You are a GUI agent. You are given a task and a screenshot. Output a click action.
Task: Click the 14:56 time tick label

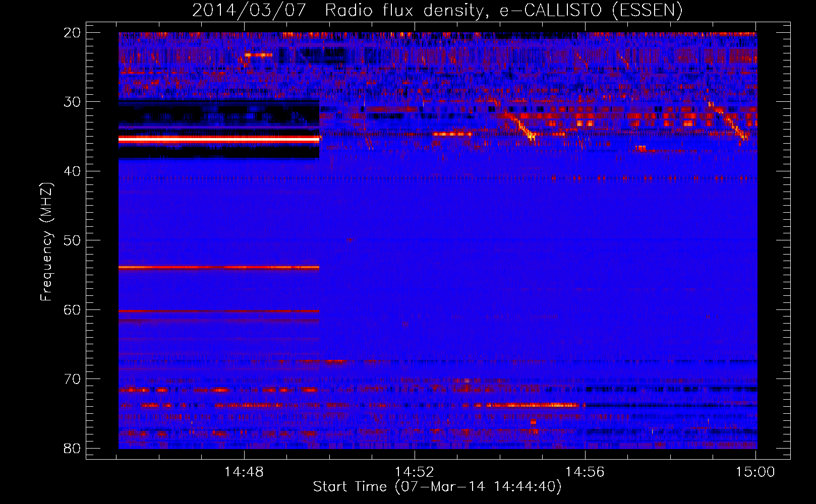click(585, 472)
